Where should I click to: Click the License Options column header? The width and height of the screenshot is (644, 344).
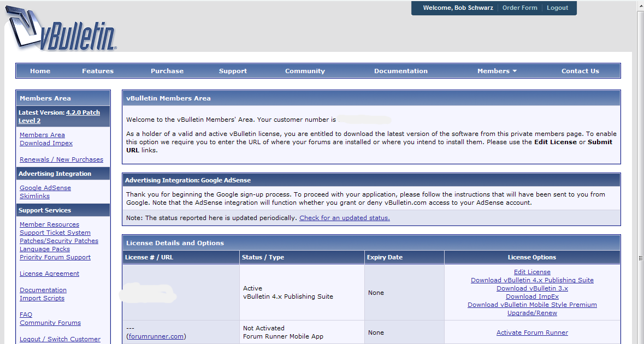[532, 257]
